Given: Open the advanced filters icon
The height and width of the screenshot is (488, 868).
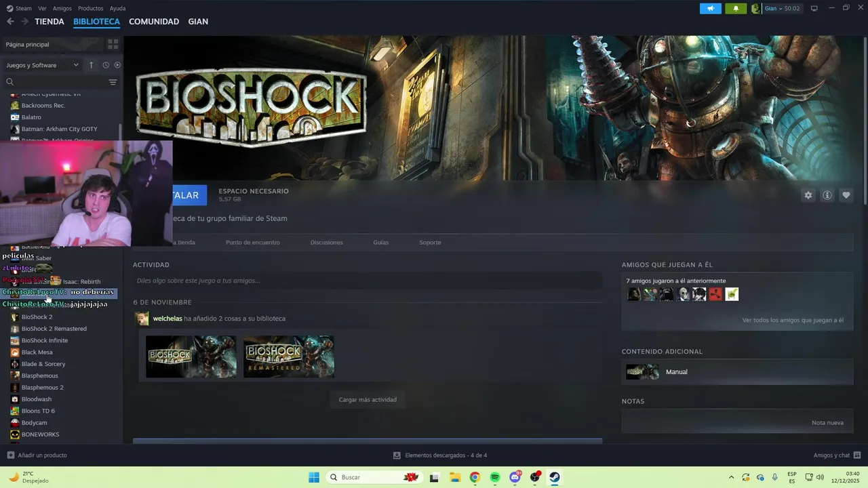Looking at the screenshot, I should coord(113,82).
